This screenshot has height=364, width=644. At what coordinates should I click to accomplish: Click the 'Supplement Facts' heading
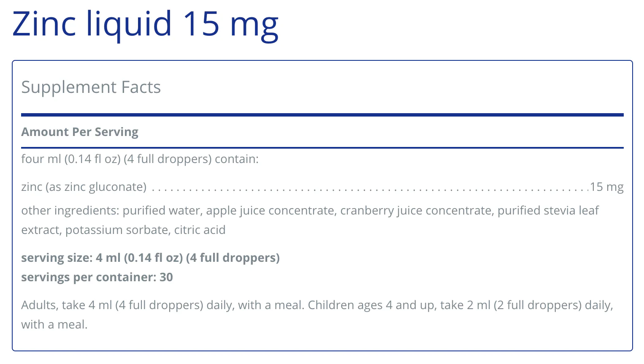click(91, 87)
